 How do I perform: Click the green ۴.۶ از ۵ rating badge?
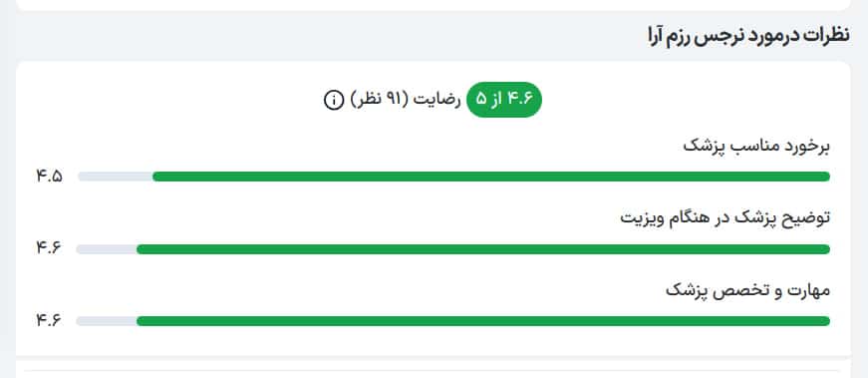(x=503, y=101)
